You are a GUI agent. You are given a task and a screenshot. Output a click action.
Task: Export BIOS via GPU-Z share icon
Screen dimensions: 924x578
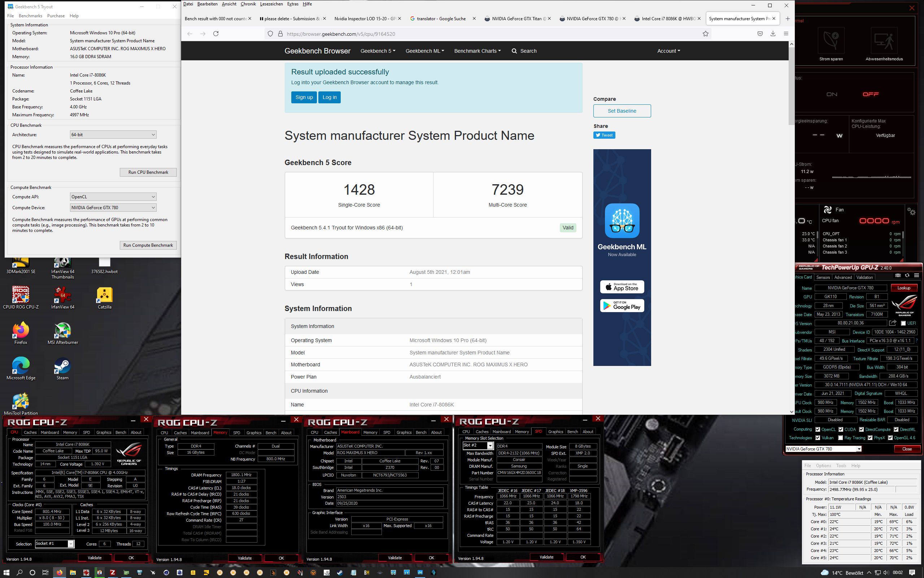893,323
